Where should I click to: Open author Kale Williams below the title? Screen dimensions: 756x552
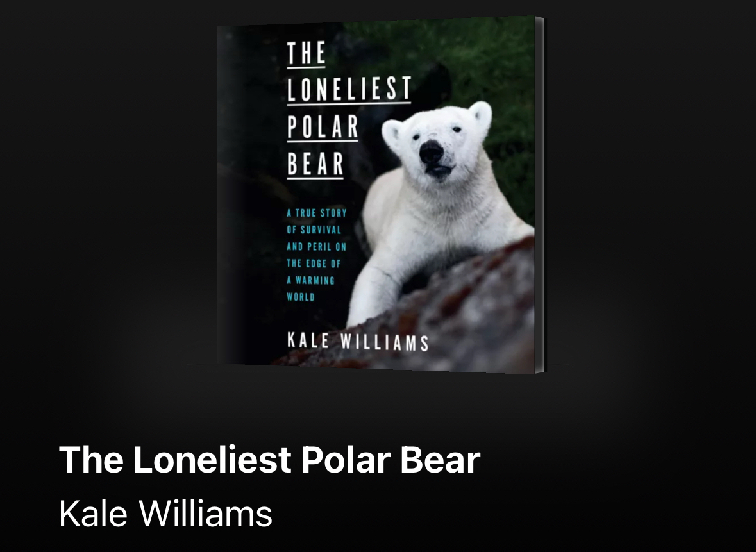165,514
